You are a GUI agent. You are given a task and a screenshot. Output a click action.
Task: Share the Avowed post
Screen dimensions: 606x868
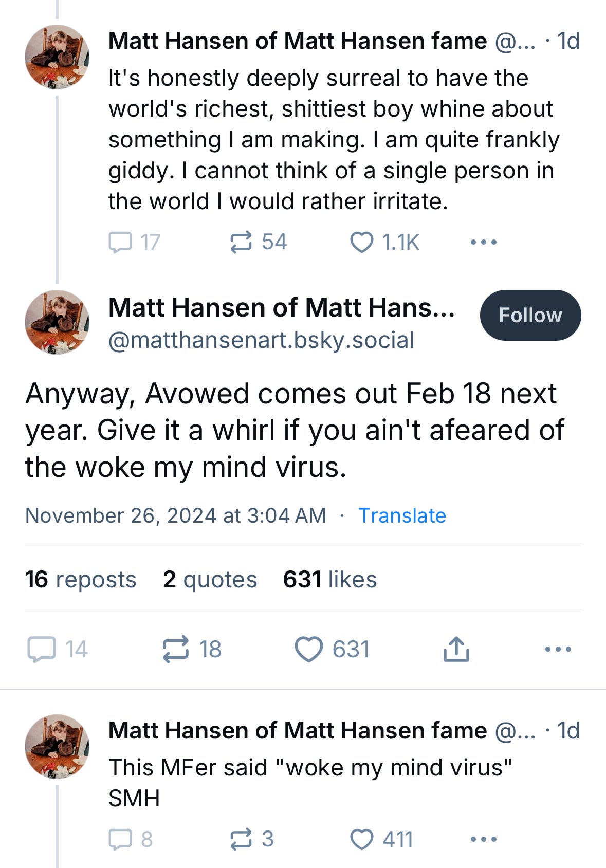[x=456, y=649]
